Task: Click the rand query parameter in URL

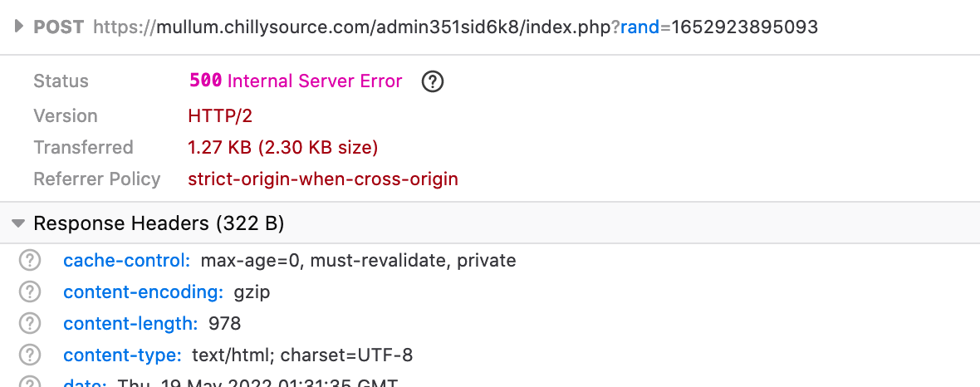Action: click(639, 27)
